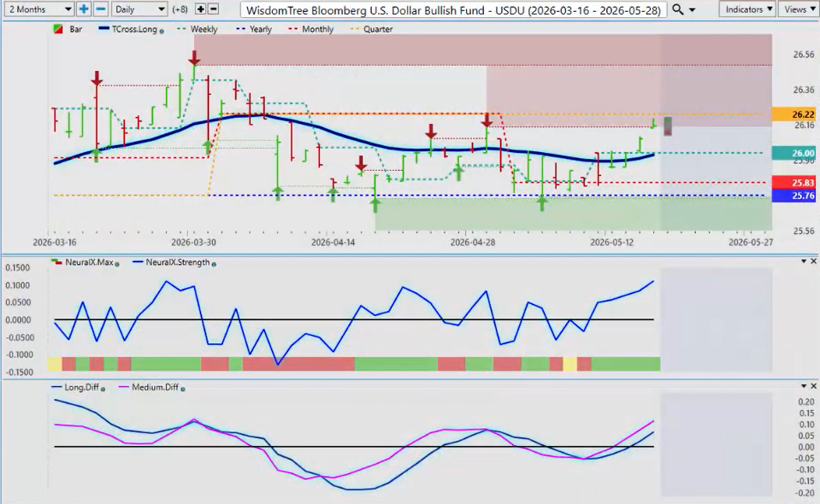Open the Daily interval dropdown
820x504 pixels.
(x=139, y=9)
